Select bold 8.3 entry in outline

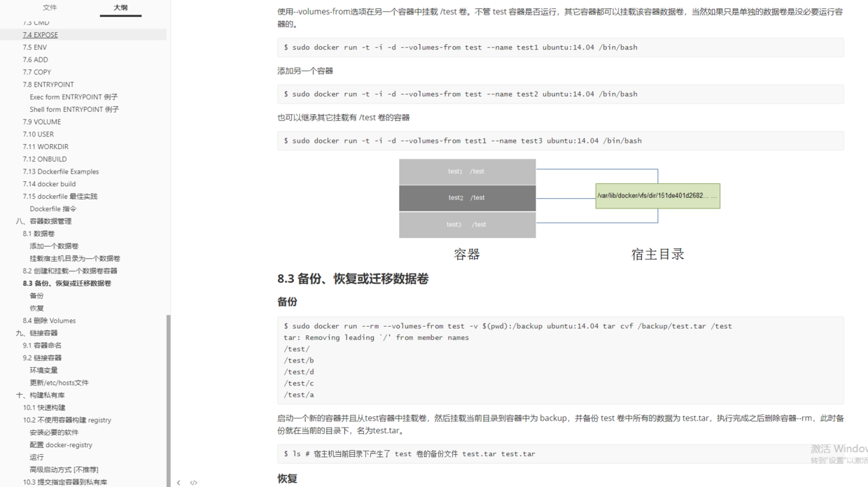66,283
